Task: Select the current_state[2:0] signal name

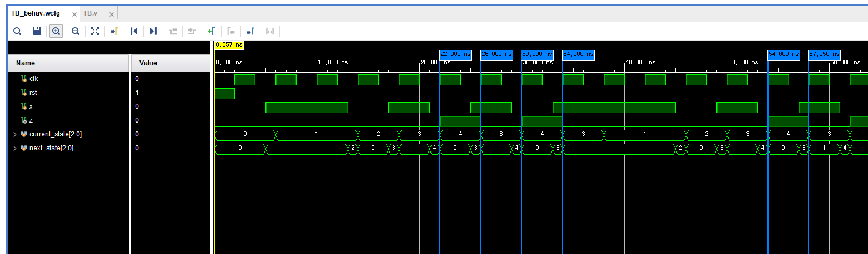Action: 56,134
